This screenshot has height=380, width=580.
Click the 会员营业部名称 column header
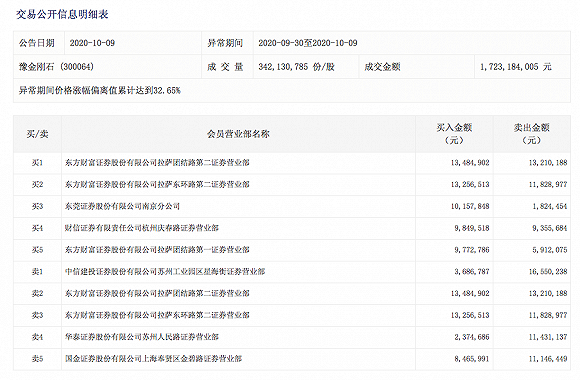(238, 134)
